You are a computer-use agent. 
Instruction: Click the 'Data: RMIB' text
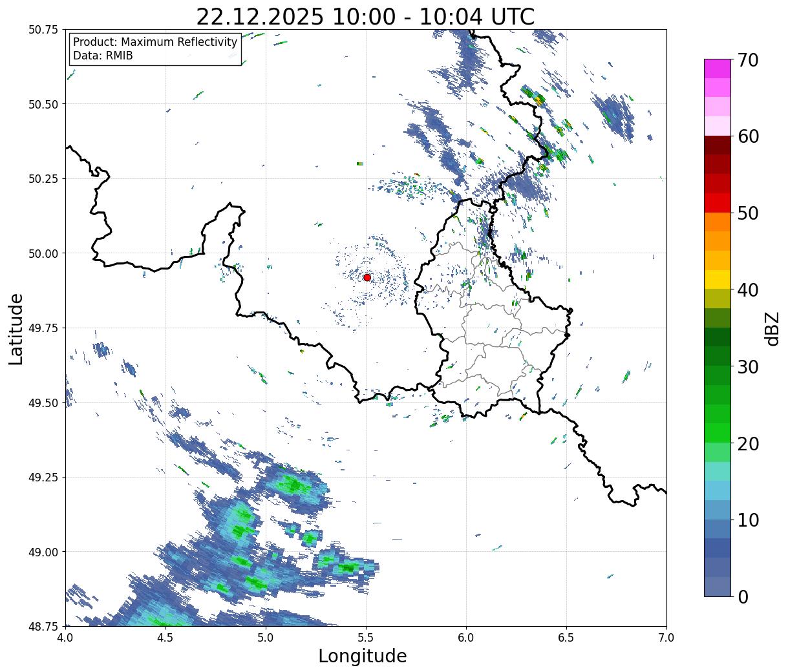click(103, 56)
